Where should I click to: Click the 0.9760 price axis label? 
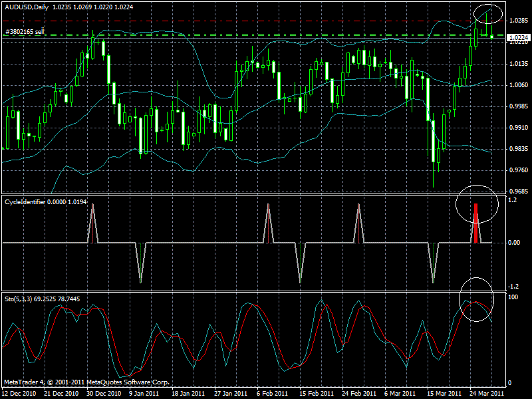[519, 170]
